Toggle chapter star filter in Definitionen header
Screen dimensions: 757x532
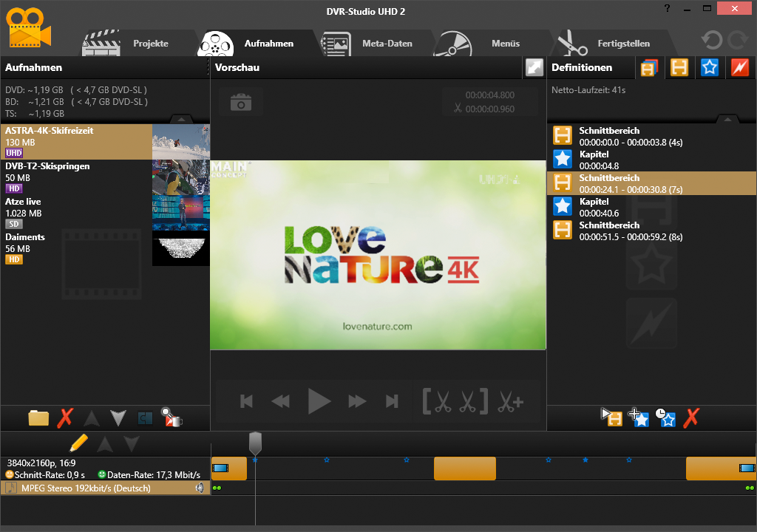click(710, 67)
